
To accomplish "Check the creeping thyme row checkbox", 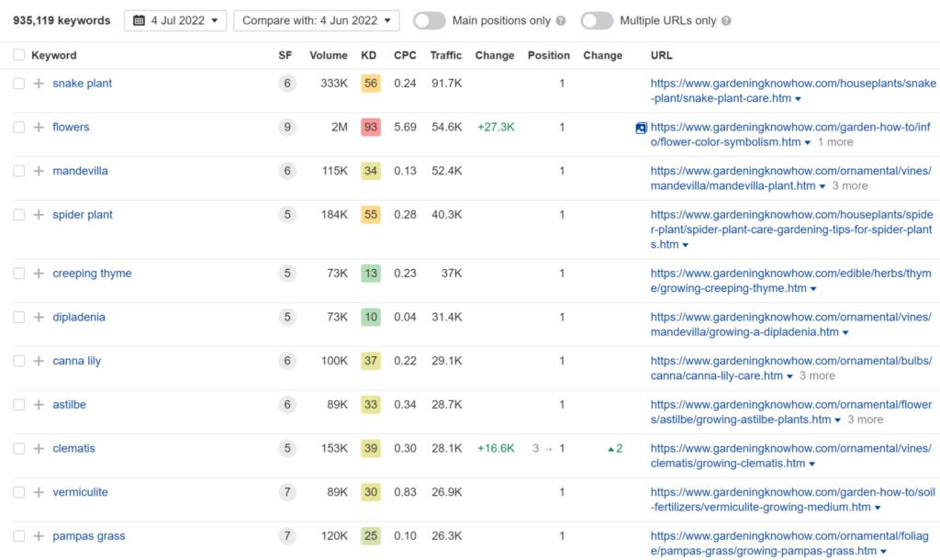I will pos(19,274).
